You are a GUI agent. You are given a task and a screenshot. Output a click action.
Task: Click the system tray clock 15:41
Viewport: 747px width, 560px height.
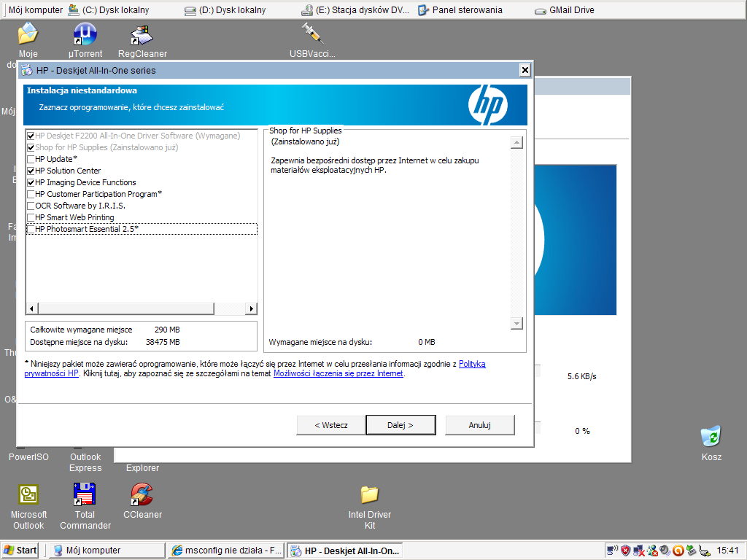point(727,551)
